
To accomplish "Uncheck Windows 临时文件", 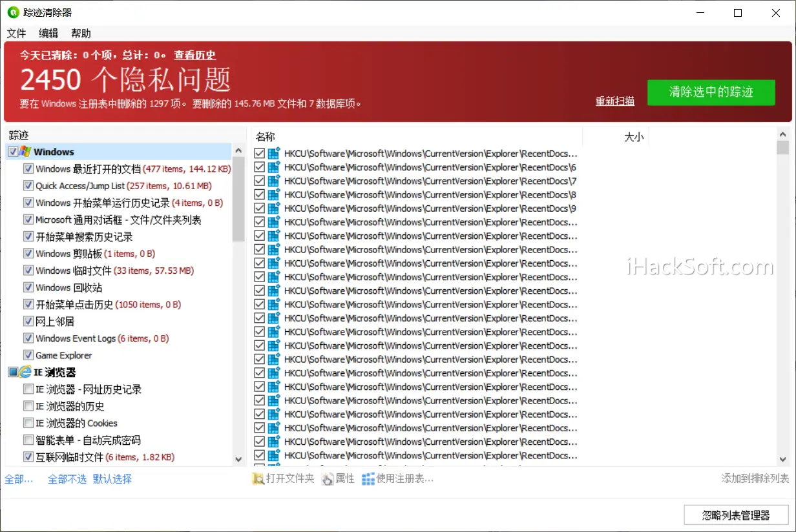I will pos(28,271).
